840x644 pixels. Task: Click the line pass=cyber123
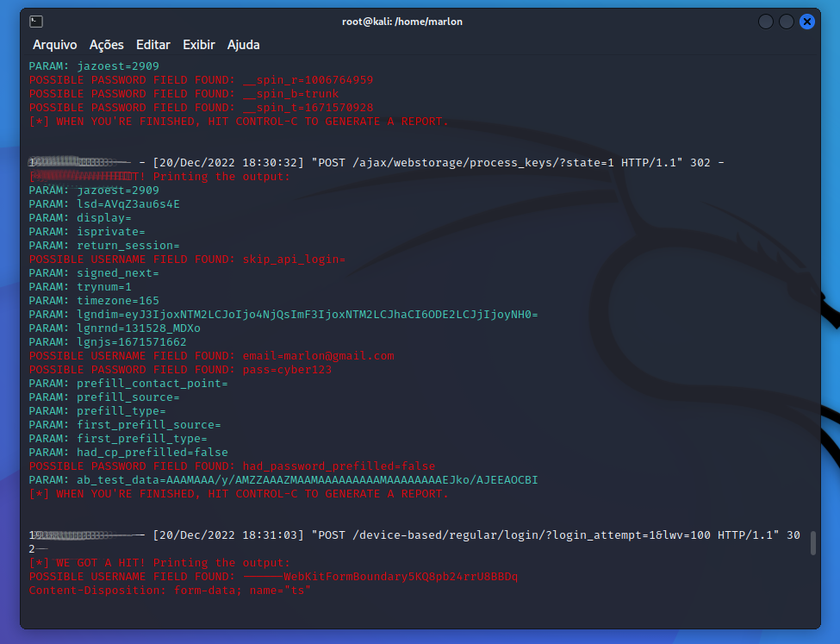click(181, 370)
